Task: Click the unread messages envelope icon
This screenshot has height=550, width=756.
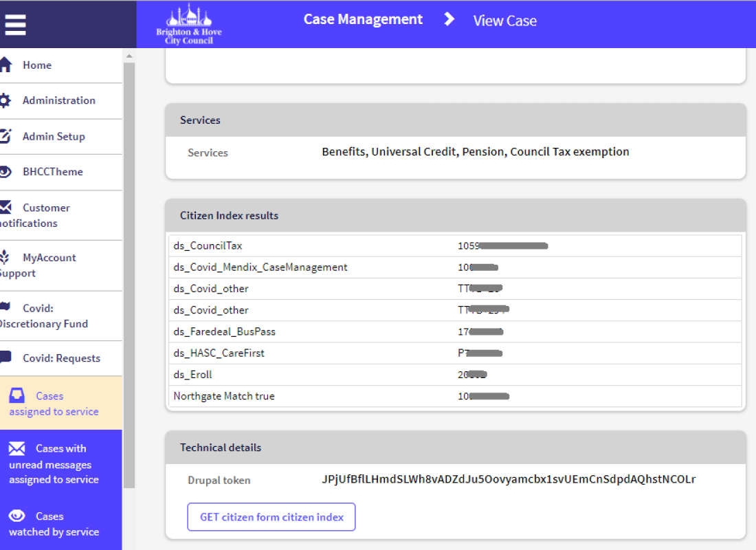Action: pyautogui.click(x=17, y=448)
